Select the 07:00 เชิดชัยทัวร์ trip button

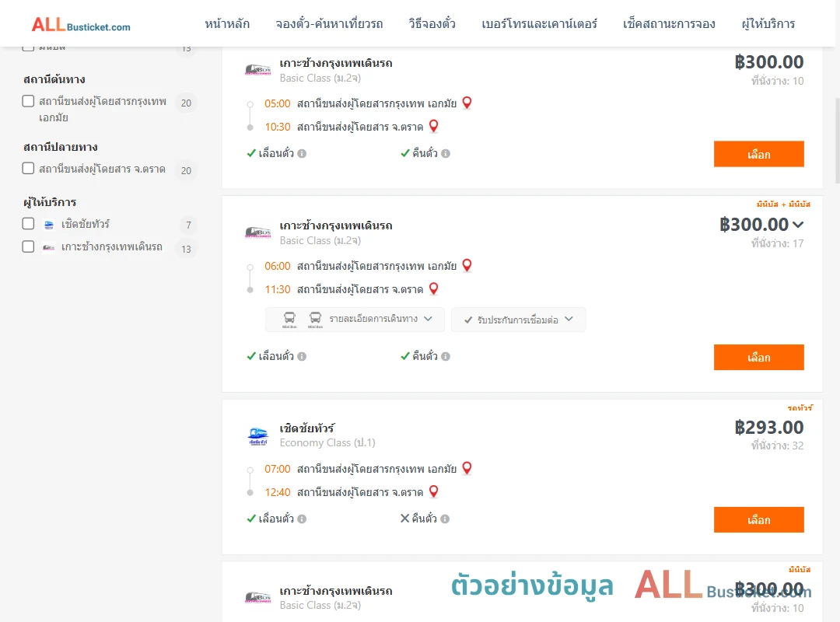tap(758, 519)
